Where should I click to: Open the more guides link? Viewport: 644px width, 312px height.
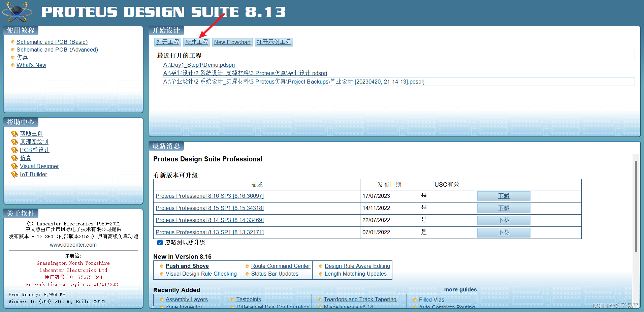click(x=460, y=290)
